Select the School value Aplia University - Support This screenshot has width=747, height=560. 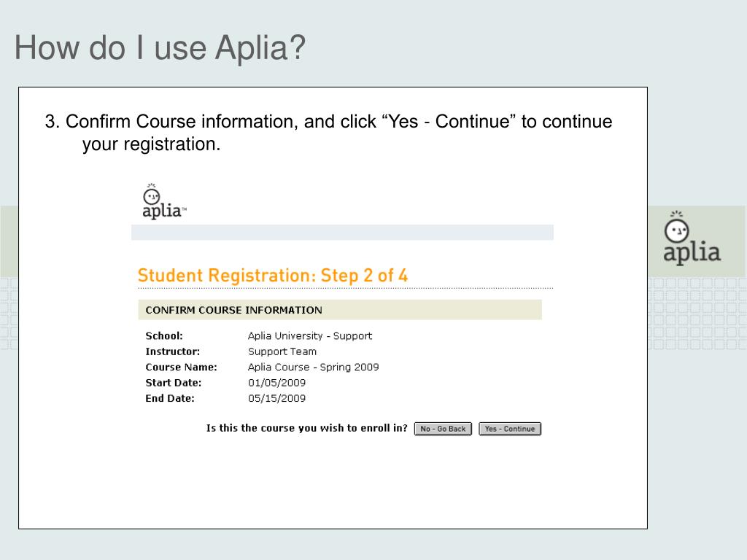309,335
